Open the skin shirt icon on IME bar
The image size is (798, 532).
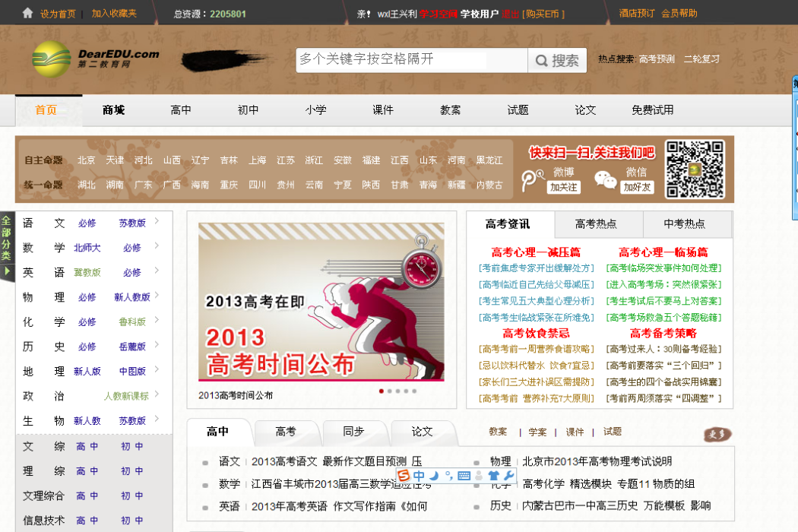tap(493, 476)
